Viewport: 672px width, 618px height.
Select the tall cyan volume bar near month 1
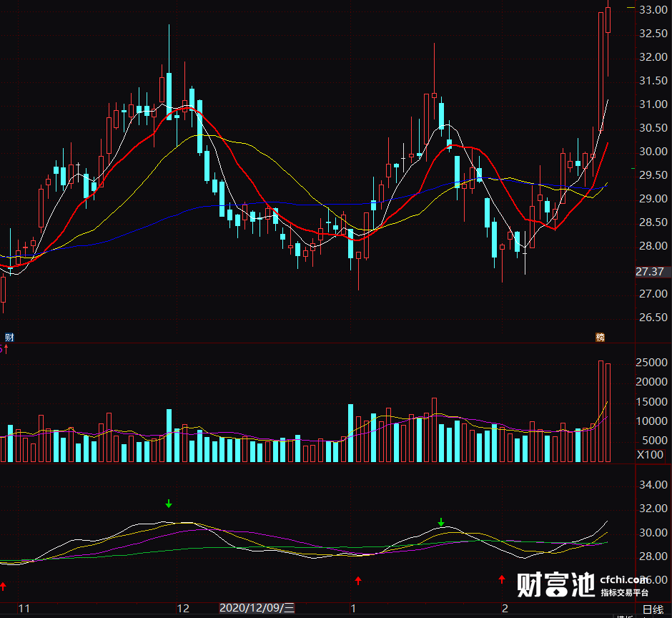350,433
